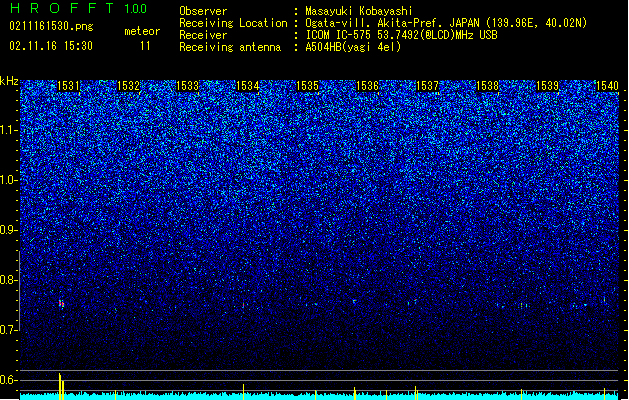Click the yellow intensity spike at 1534
The width and height of the screenshot is (629, 400).
243,392
